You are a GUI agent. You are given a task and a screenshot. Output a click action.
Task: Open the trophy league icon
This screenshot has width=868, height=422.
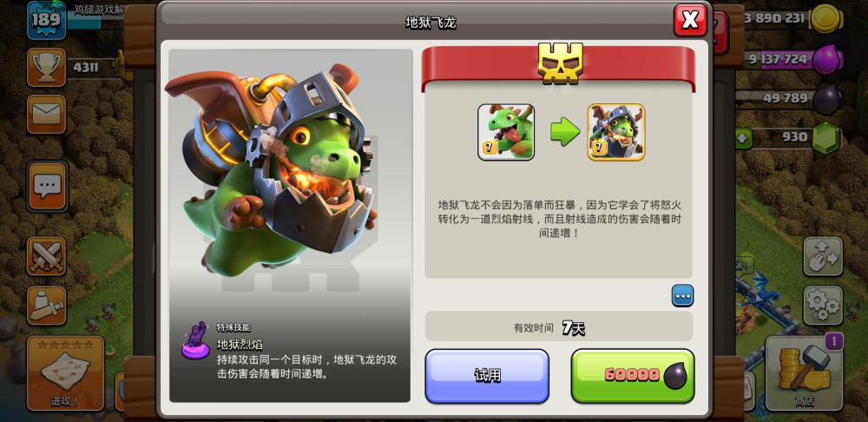point(47,68)
